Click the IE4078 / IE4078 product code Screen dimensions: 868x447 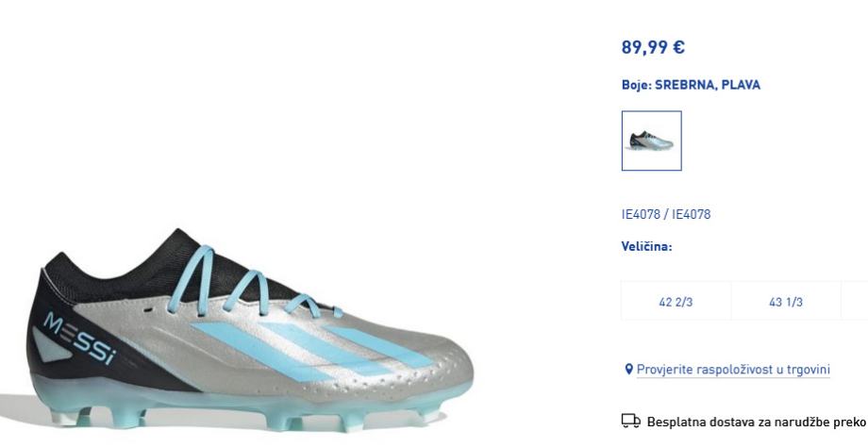pos(666,214)
